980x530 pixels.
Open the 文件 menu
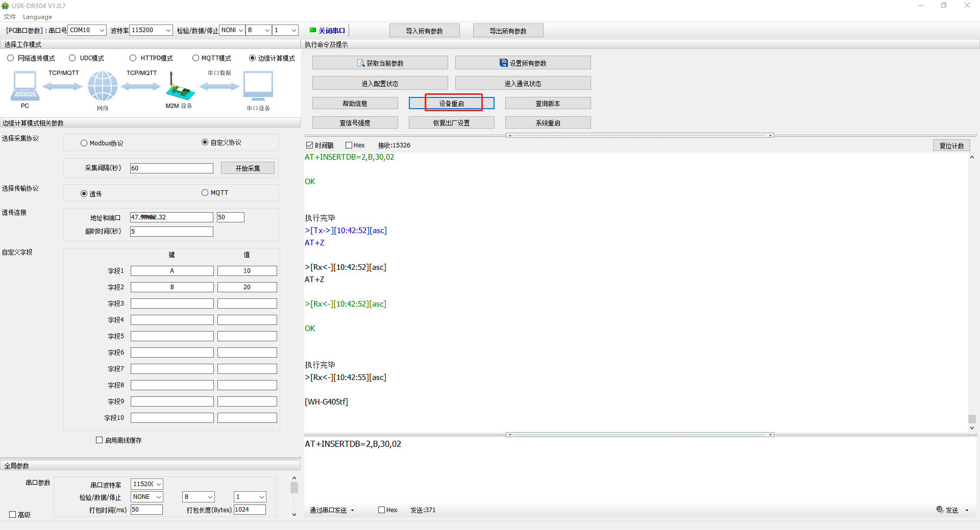coord(10,17)
